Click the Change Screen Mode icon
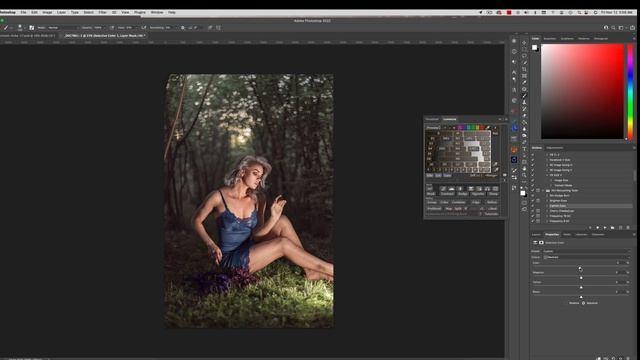 (524, 209)
